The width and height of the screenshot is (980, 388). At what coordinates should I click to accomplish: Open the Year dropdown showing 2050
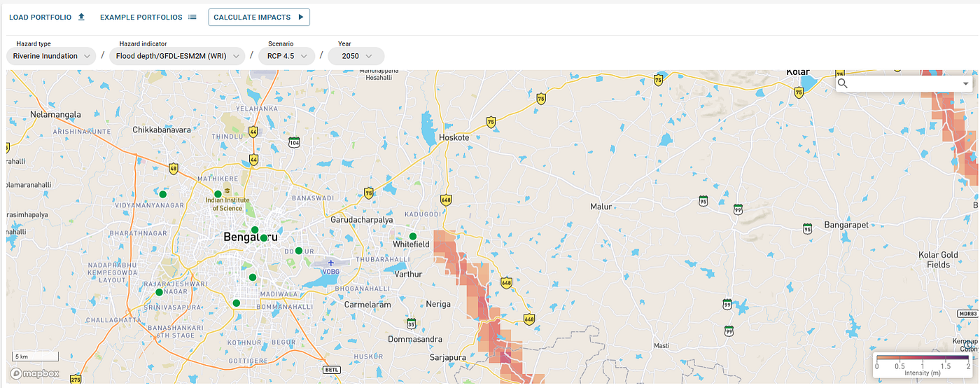coord(356,56)
